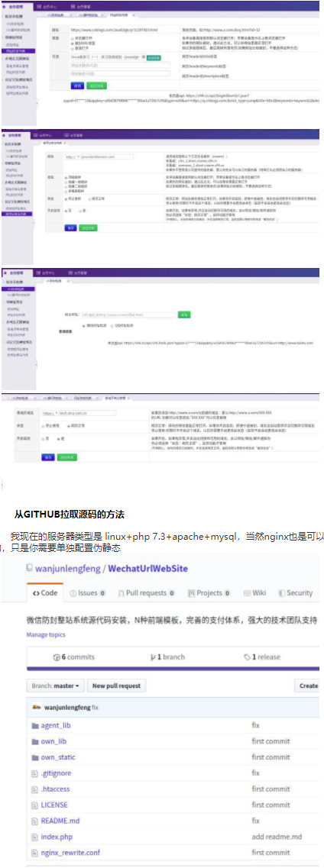Click the commits history clock icon
This screenshot has width=324, height=868.
coord(55,657)
